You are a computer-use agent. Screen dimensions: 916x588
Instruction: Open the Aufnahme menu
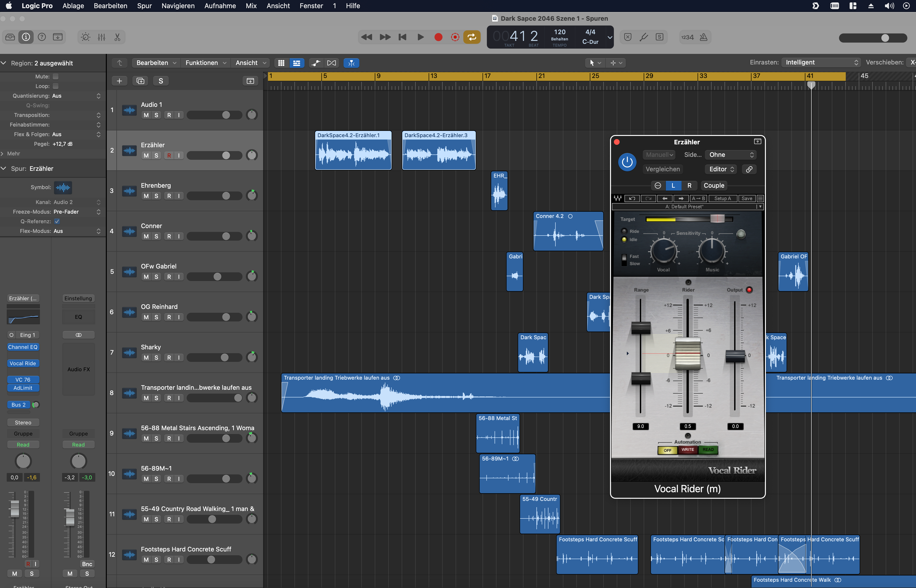click(x=220, y=6)
